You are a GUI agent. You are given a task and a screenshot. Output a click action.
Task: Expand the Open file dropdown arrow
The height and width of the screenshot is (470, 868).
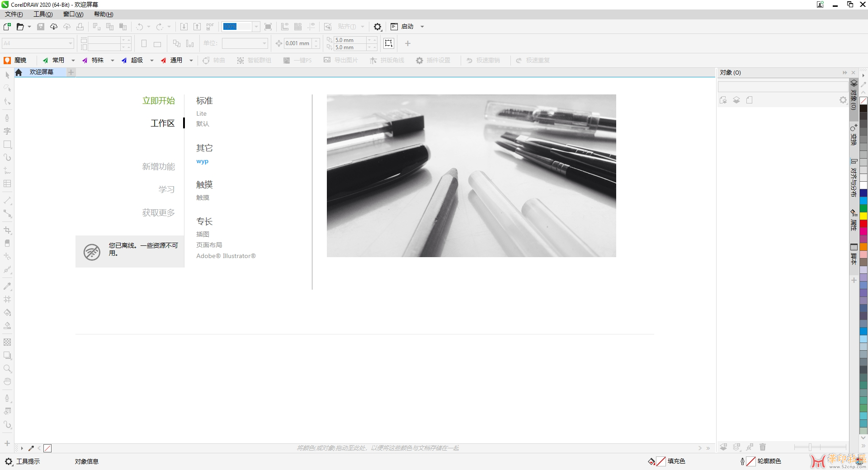[29, 27]
